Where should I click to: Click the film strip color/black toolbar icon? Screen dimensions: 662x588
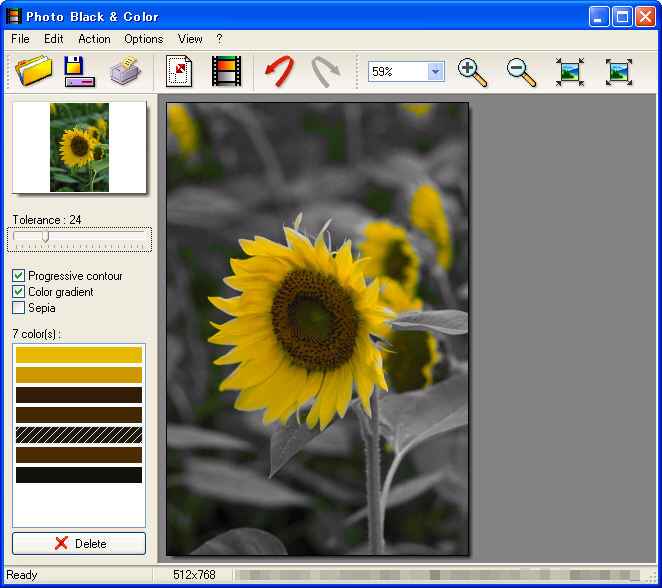pyautogui.click(x=227, y=71)
